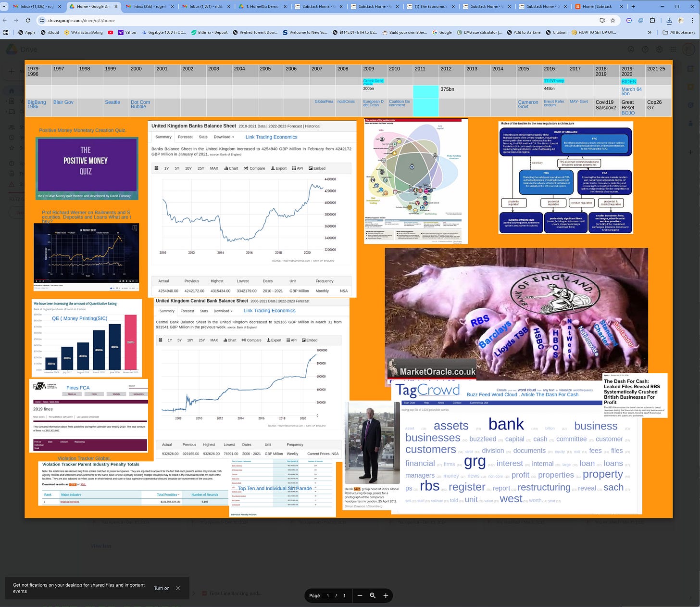
Task: Open the Positive Money Monetary Creation Quiz link
Action: tap(83, 130)
